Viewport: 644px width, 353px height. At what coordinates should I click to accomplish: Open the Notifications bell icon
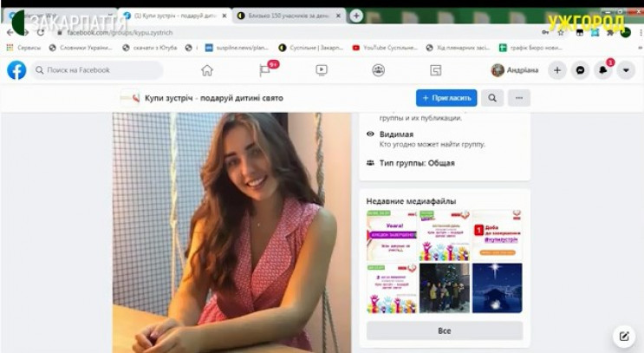tap(603, 70)
